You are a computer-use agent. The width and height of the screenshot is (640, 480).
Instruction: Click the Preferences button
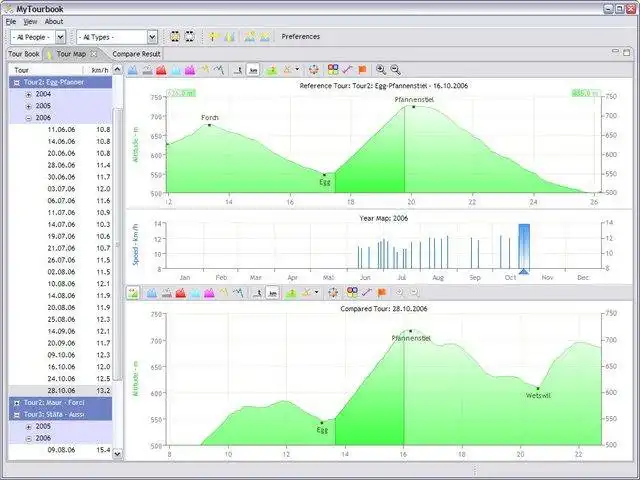pyautogui.click(x=301, y=37)
